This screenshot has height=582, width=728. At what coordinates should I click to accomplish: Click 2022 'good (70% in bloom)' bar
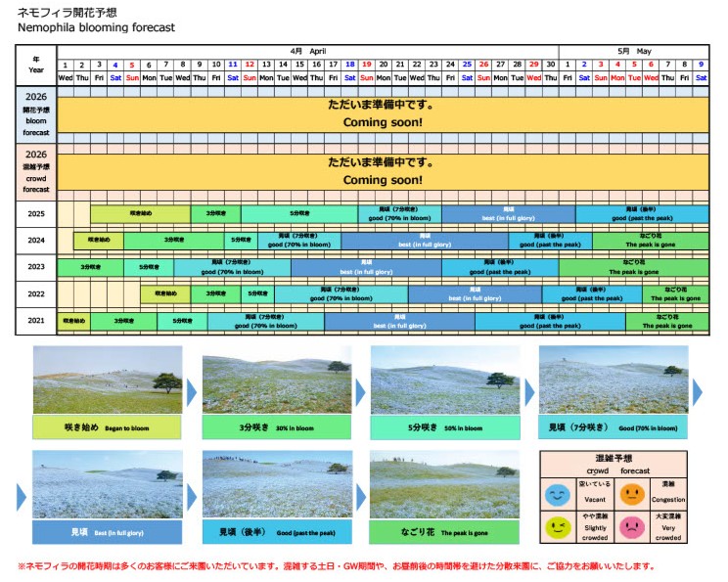click(x=341, y=294)
